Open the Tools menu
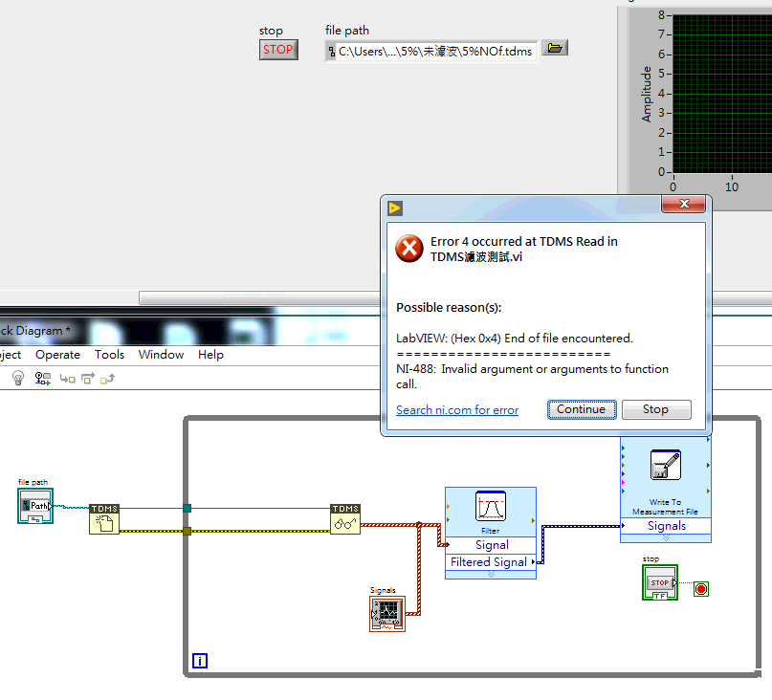This screenshot has height=700, width=772. tap(109, 355)
